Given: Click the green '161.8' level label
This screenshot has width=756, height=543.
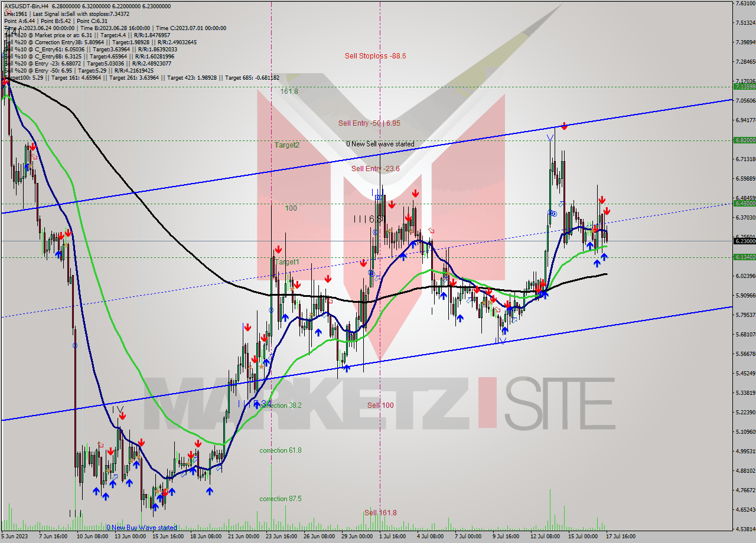Looking at the screenshot, I should [289, 91].
